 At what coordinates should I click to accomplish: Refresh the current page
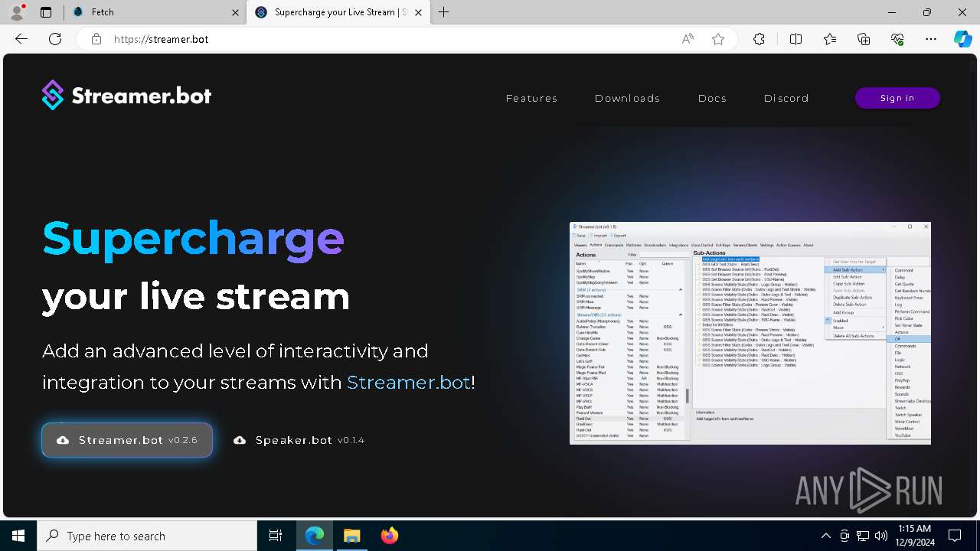[55, 39]
